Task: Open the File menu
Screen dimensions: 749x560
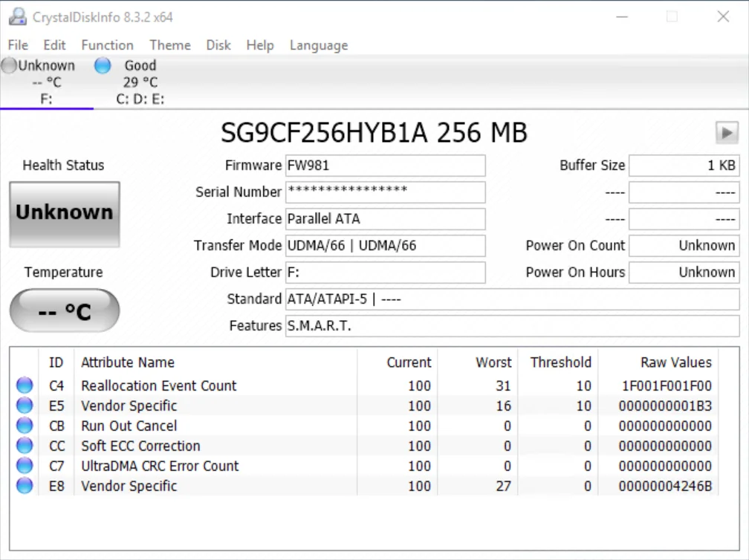Action: point(18,45)
